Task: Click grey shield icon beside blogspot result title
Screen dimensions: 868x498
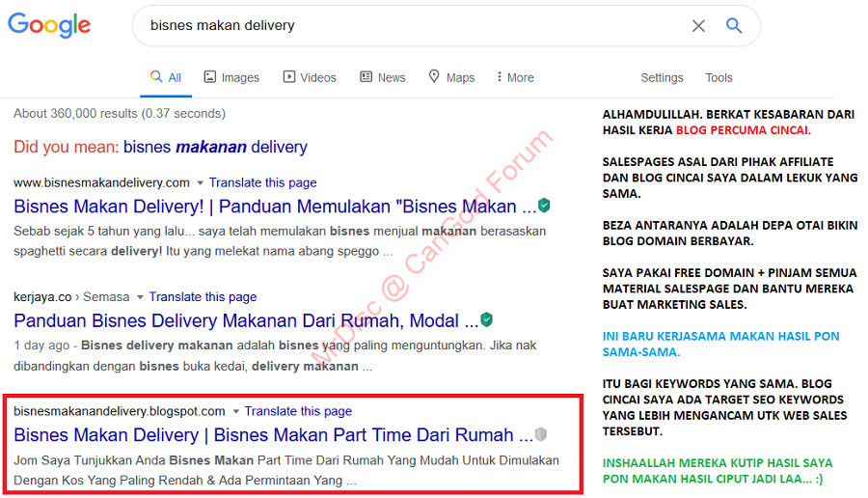Action: [x=541, y=434]
